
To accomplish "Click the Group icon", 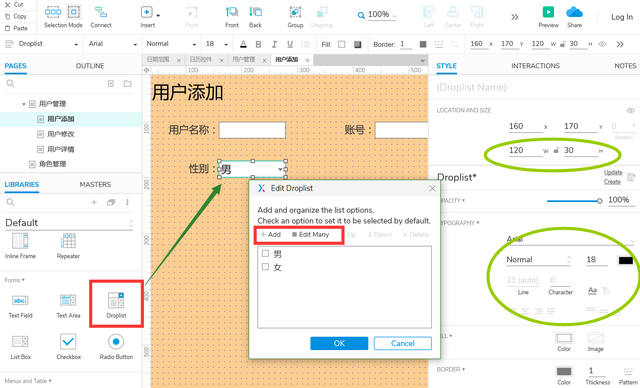I will 295,12.
